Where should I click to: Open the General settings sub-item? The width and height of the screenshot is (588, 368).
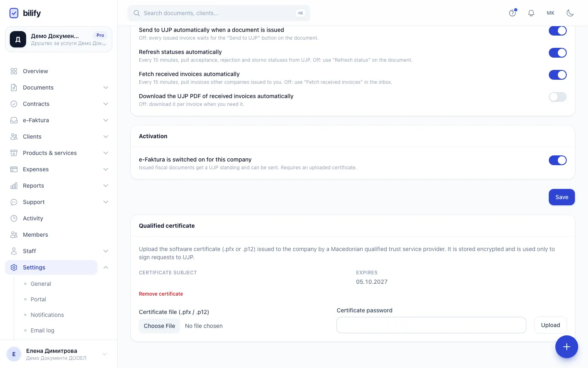tap(41, 284)
